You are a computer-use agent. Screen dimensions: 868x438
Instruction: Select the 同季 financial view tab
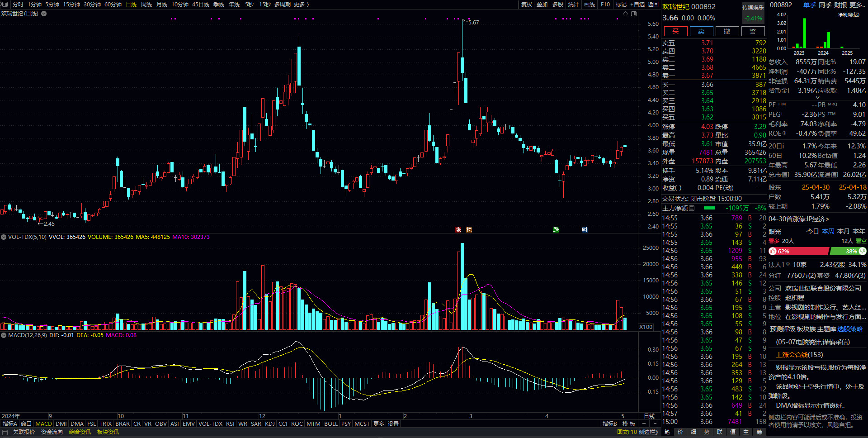point(825,5)
